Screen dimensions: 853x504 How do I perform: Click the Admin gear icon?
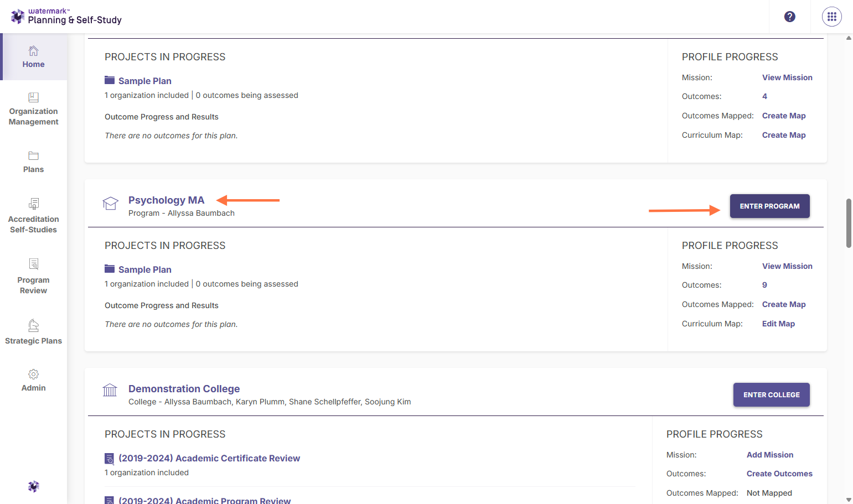[x=34, y=374]
